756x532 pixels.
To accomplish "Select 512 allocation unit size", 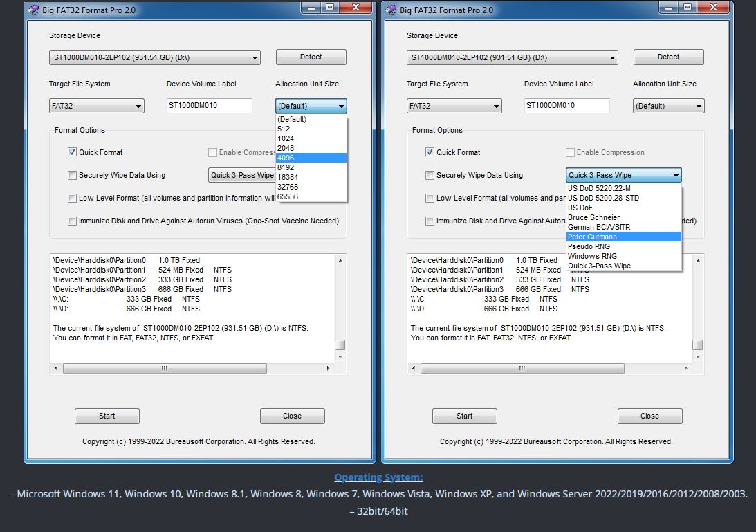I will [311, 129].
